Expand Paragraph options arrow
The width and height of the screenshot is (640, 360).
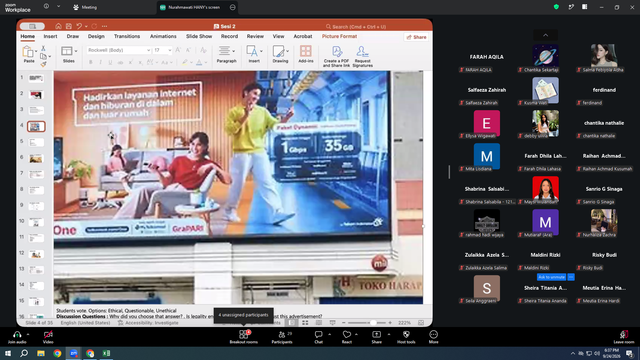coord(233,51)
